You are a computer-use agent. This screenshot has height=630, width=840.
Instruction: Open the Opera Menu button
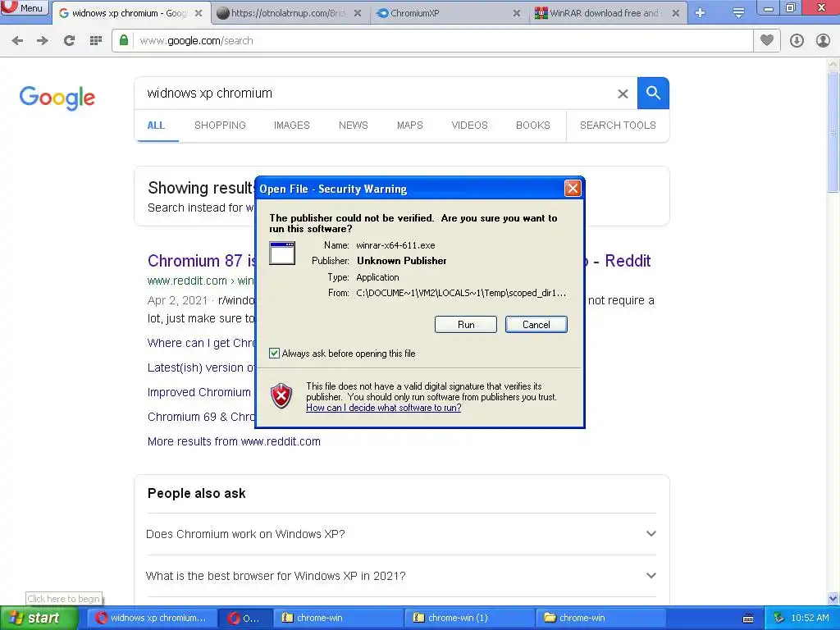(x=24, y=7)
